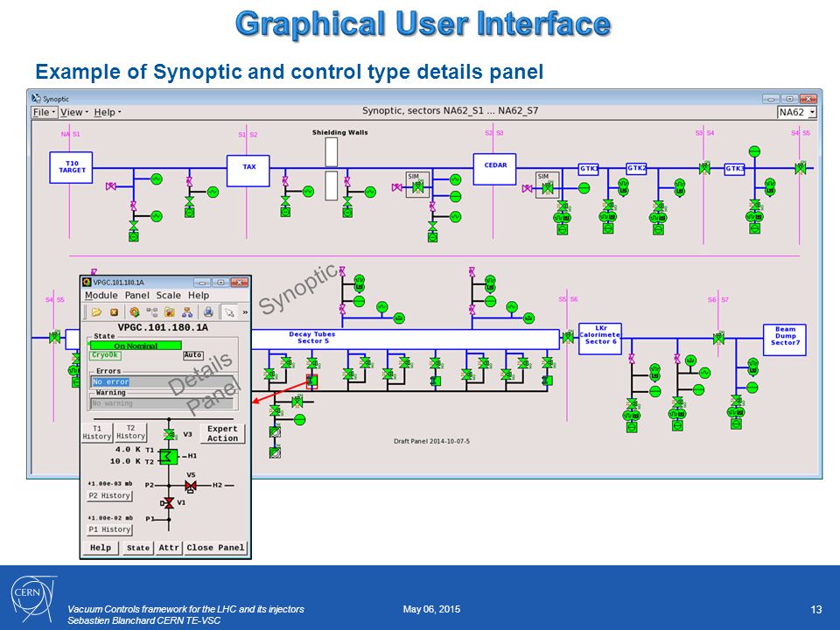Open the Panel menu
The image size is (840, 630).
137,295
